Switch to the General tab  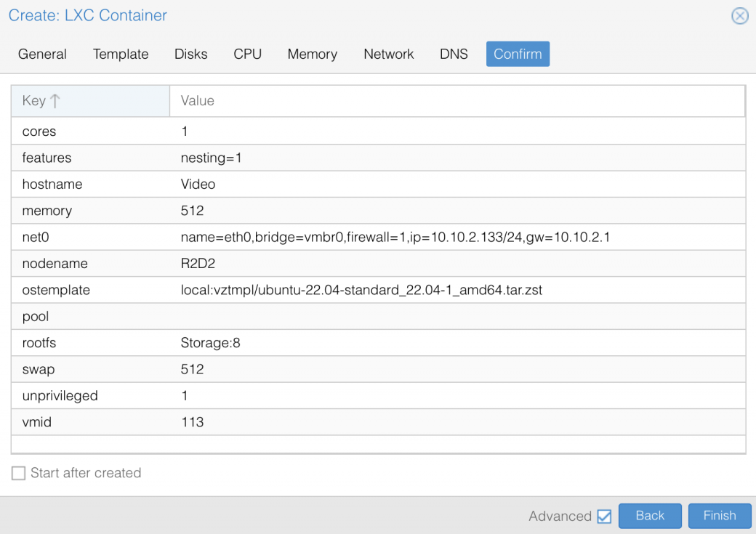tap(42, 54)
